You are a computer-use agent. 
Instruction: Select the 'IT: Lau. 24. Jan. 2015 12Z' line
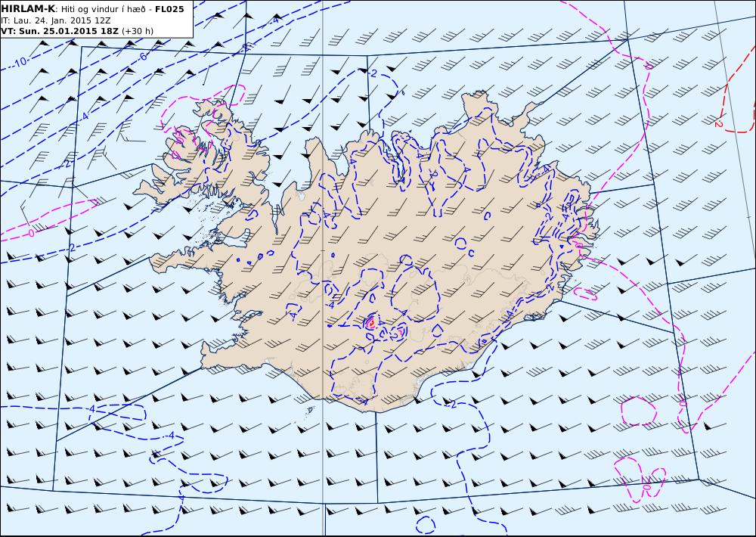coord(55,20)
